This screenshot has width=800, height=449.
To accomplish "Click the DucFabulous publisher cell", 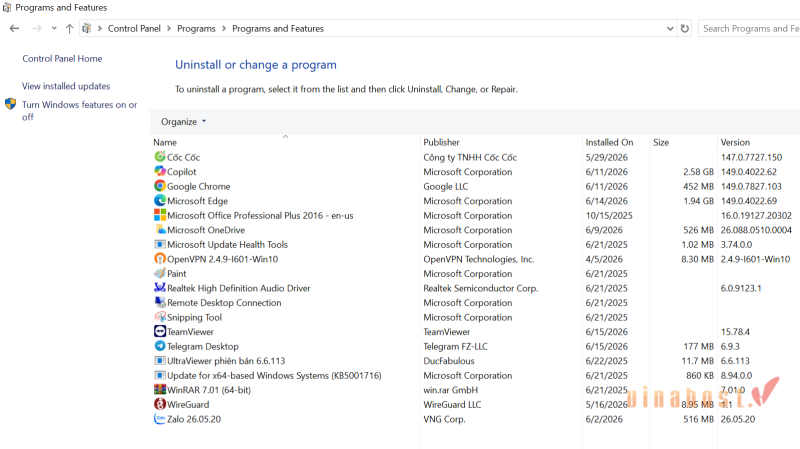I will (448, 361).
